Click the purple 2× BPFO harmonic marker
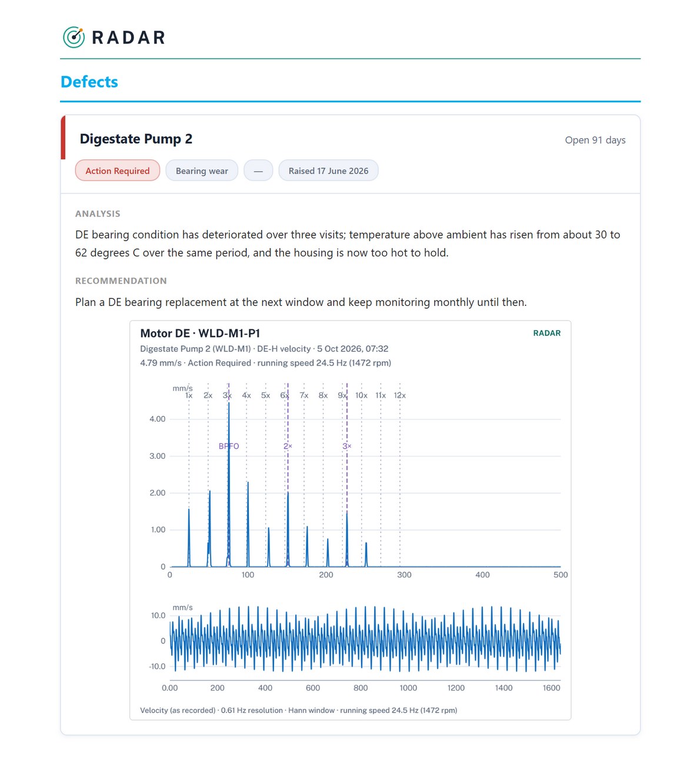This screenshot has height=777, width=700. tap(288, 446)
